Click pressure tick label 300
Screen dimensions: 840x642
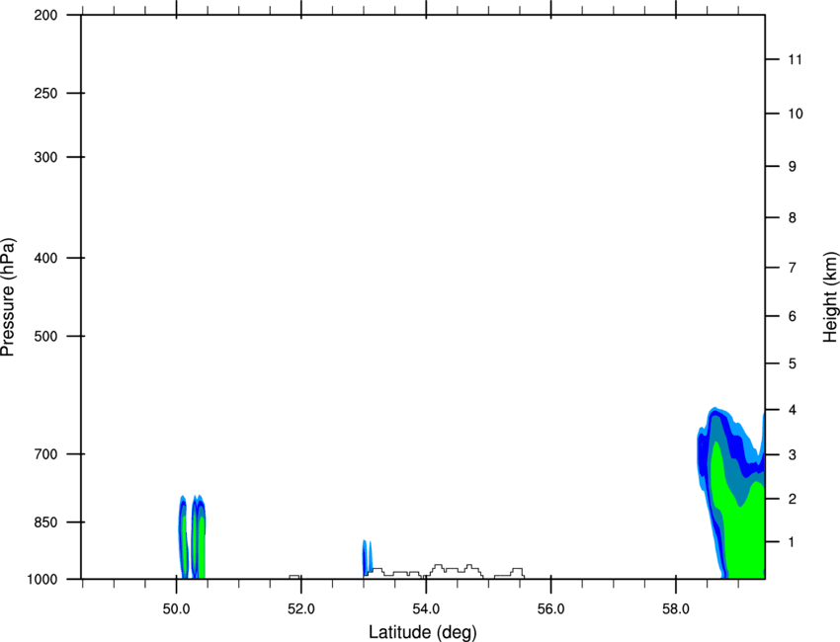point(45,157)
